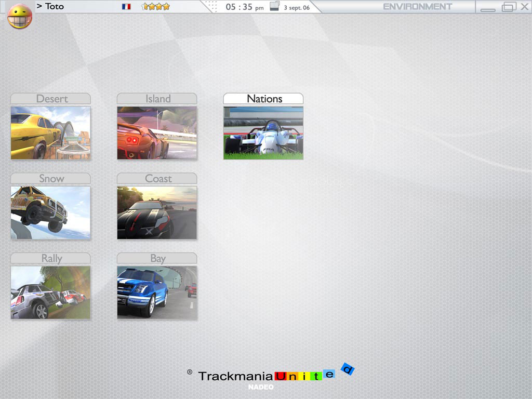Image resolution: width=532 pixels, height=399 pixels.
Task: Open the formula car Nations thumbnail
Action: tap(263, 133)
